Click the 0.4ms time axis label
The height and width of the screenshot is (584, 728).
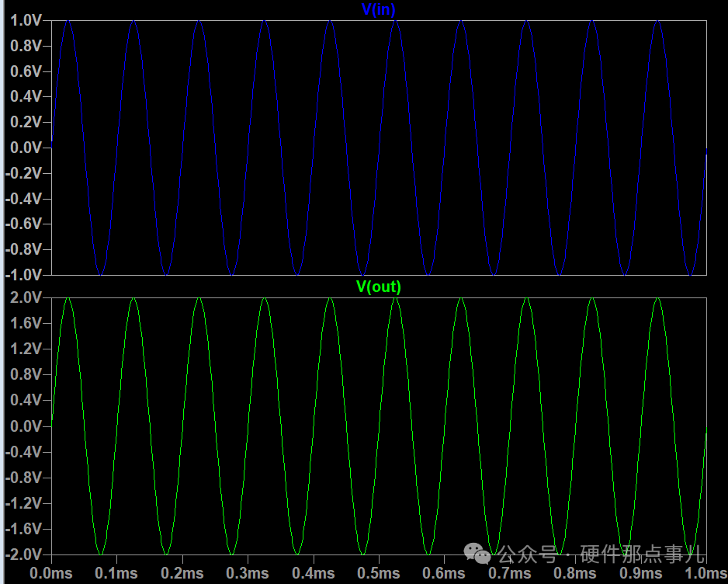point(314,574)
